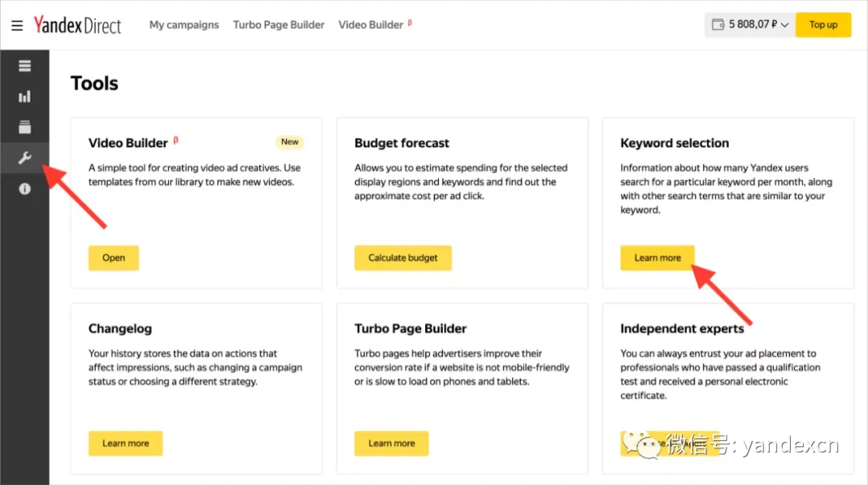Click description starting 'You can always entrust'
This screenshot has height=485, width=868.
click(720, 375)
